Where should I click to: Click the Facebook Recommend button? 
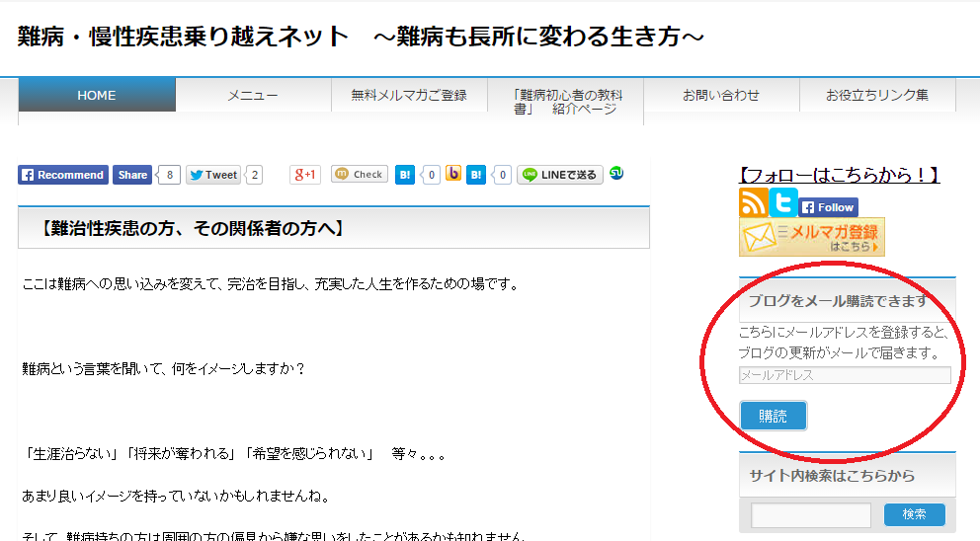point(62,175)
